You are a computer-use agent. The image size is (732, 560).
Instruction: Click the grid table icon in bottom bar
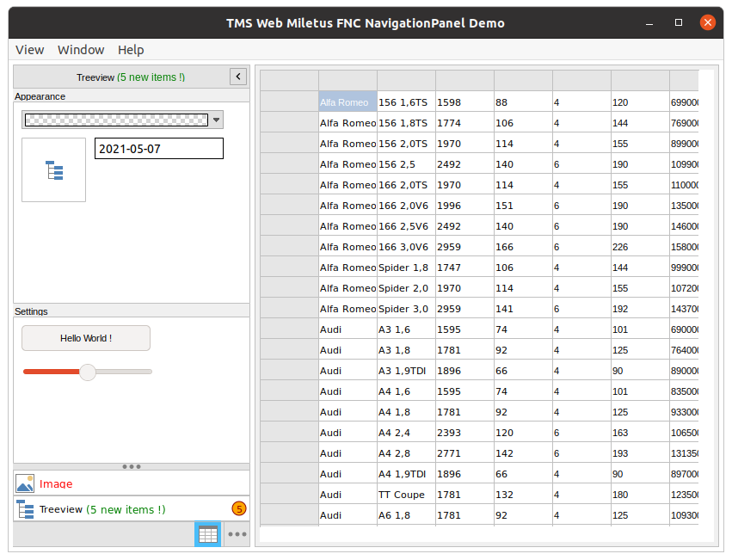208,534
